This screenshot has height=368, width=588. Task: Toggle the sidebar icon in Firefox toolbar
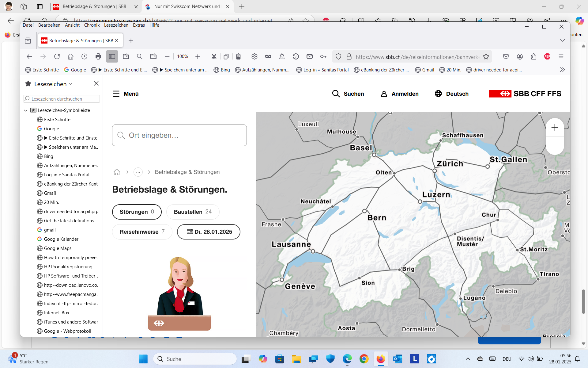[112, 56]
